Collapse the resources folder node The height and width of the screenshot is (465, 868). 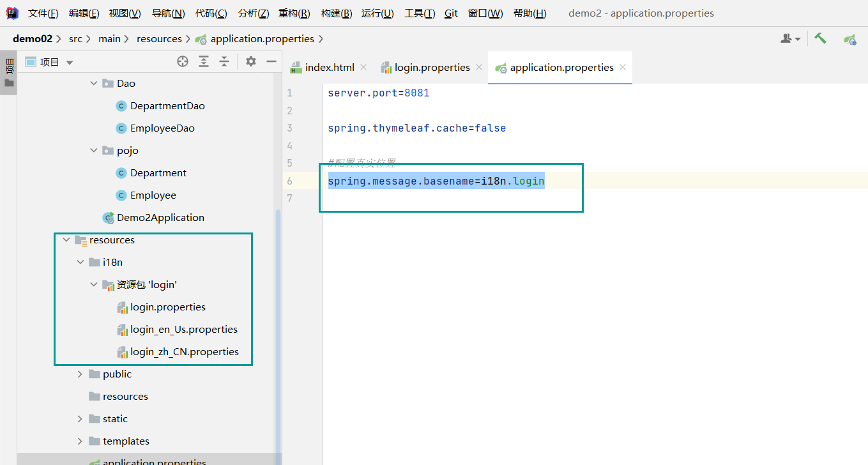66,240
